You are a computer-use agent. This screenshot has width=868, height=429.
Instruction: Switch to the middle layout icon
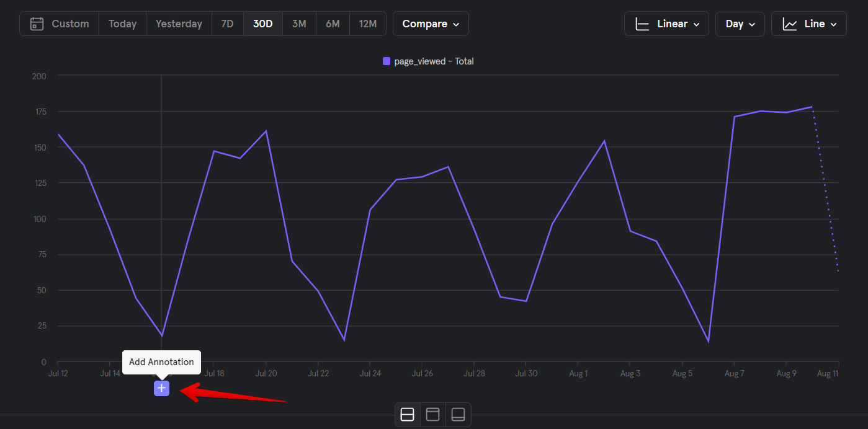pyautogui.click(x=433, y=414)
